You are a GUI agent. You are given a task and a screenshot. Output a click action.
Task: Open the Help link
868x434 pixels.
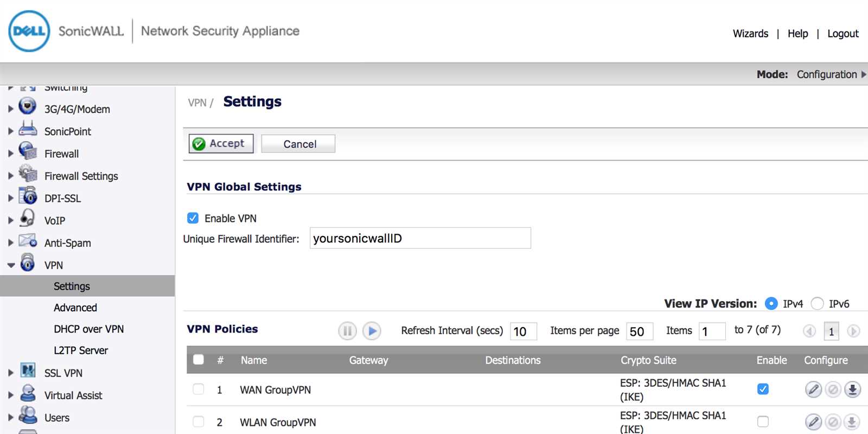pyautogui.click(x=797, y=34)
